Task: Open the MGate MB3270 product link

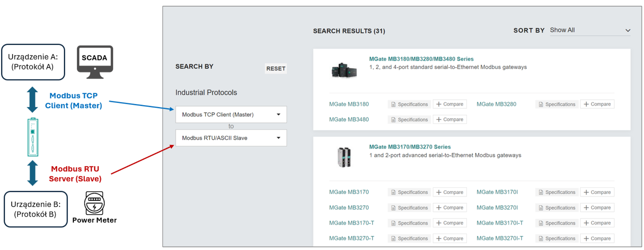Action: coord(349,208)
